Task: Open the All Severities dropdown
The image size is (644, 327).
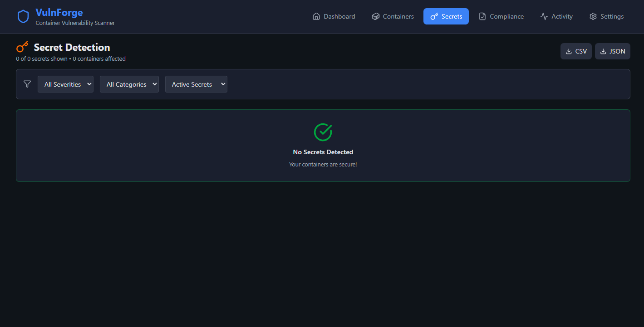Action: (65, 84)
